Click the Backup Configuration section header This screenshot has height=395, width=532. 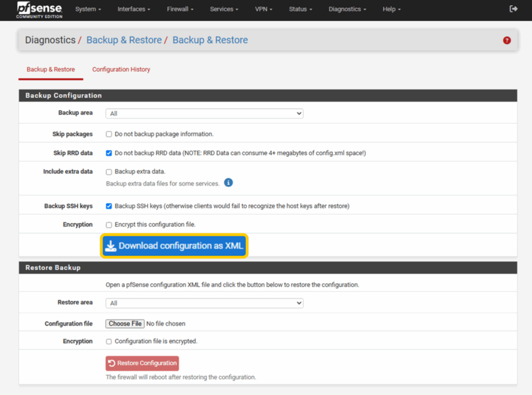268,95
